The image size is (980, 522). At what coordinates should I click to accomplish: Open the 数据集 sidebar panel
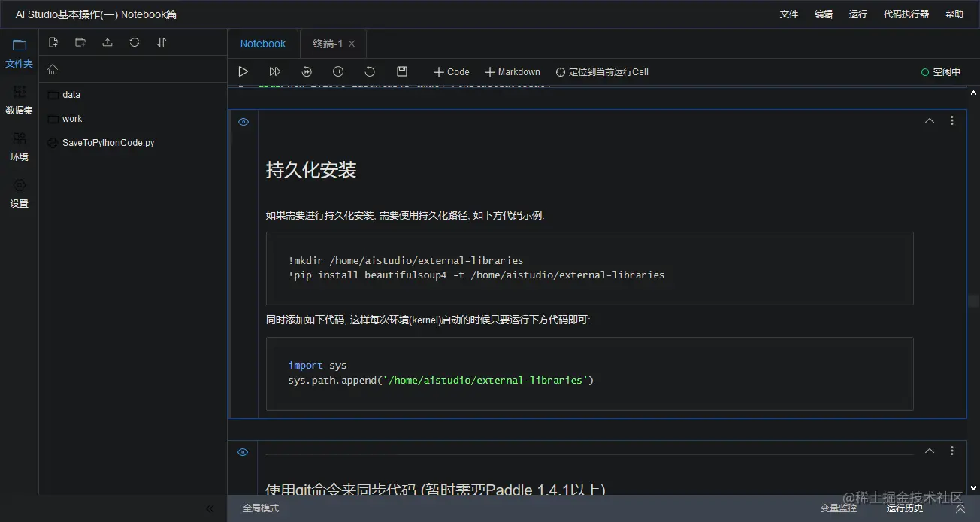(x=19, y=99)
